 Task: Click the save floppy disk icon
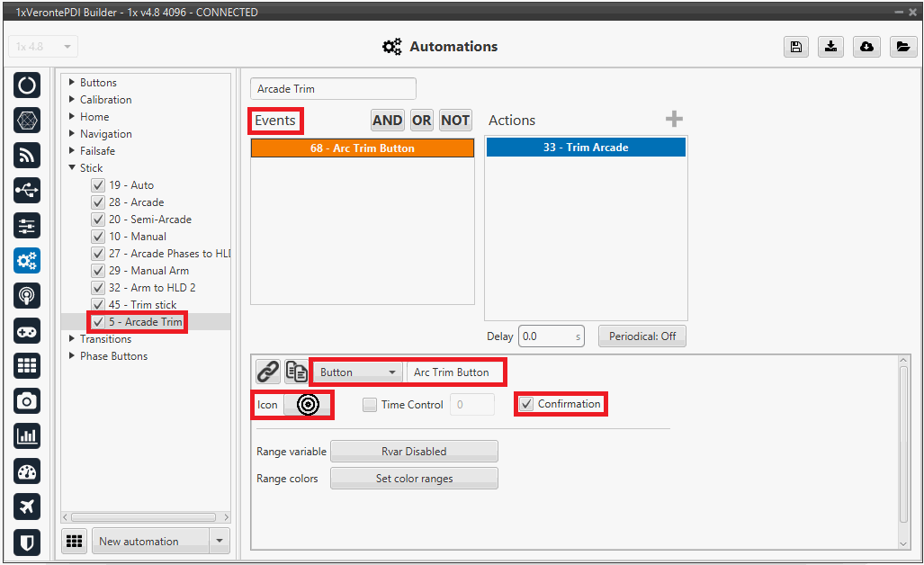point(795,48)
